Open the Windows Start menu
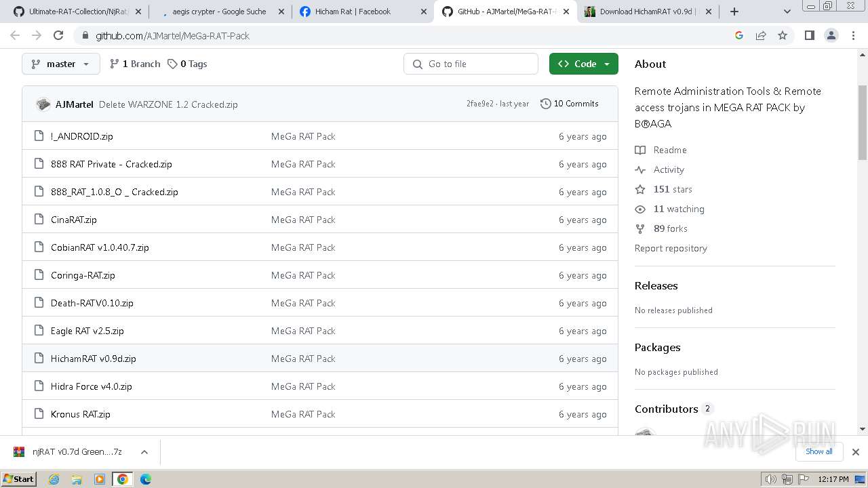The height and width of the screenshot is (488, 868). tap(18, 479)
